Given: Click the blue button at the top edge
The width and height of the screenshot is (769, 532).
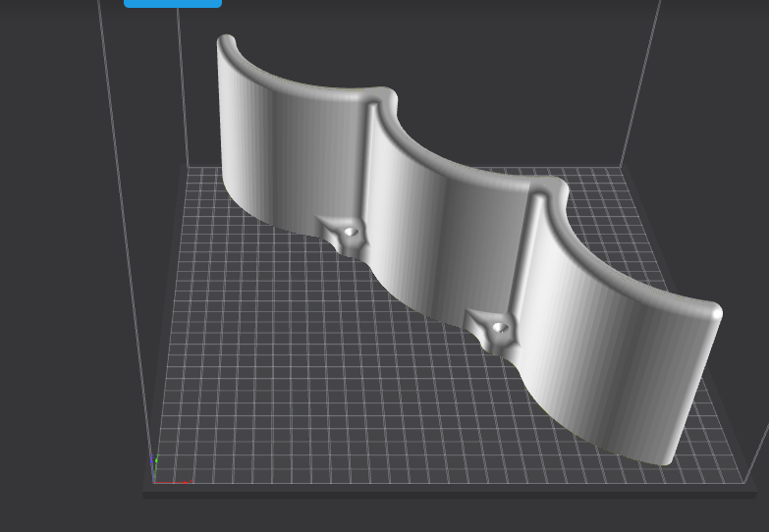Looking at the screenshot, I should (x=172, y=3).
